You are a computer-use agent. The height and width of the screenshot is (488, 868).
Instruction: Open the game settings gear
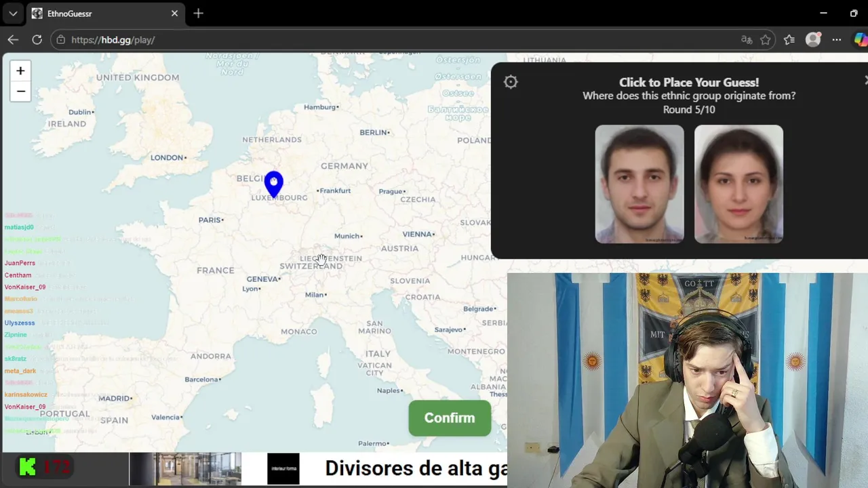click(511, 82)
